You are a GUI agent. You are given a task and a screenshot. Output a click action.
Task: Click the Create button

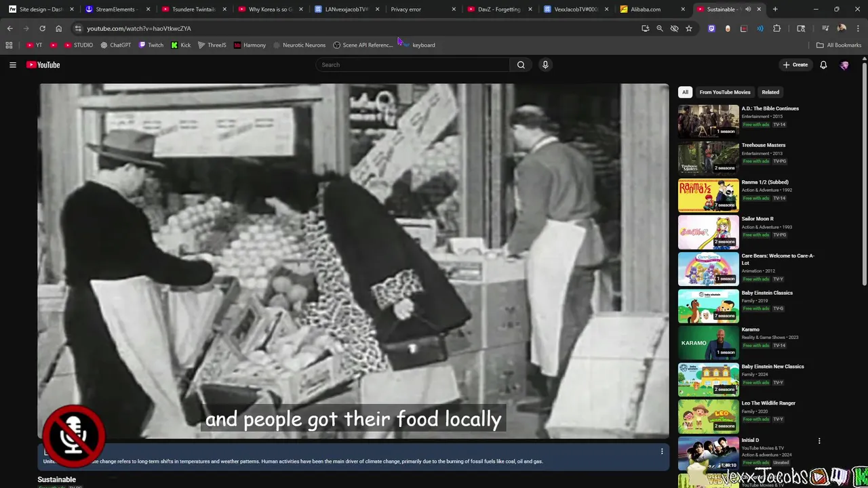coord(795,64)
